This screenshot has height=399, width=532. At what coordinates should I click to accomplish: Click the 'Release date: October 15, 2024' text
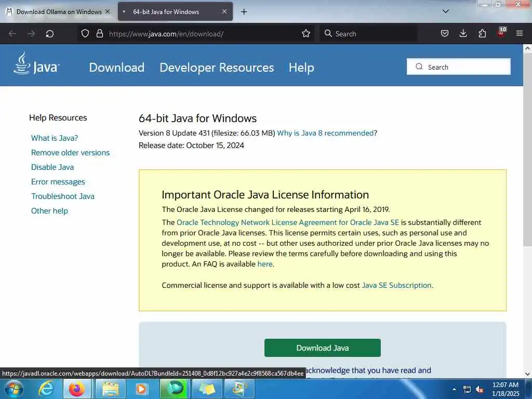[191, 145]
